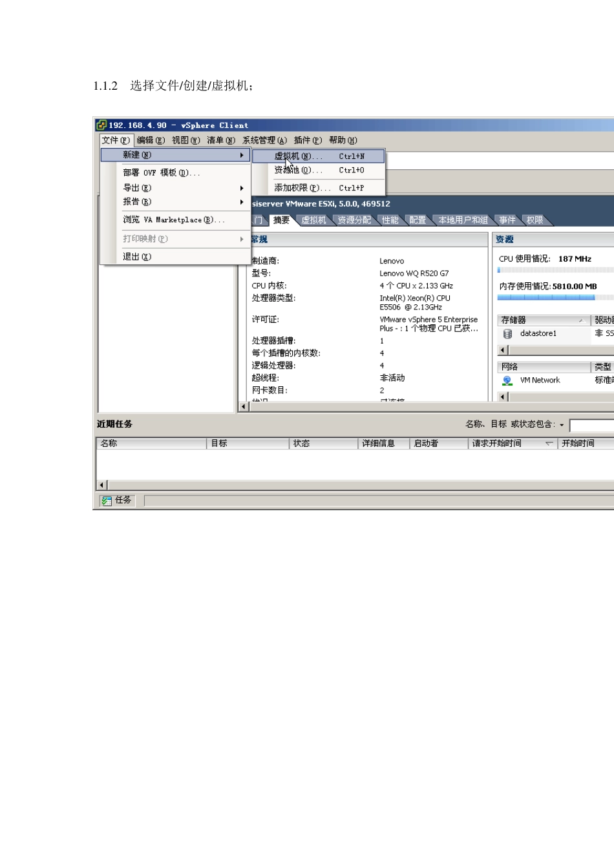Viewport: 614px width, 868px height.
Task: Open the 帮助(H) menu
Action: (x=343, y=140)
